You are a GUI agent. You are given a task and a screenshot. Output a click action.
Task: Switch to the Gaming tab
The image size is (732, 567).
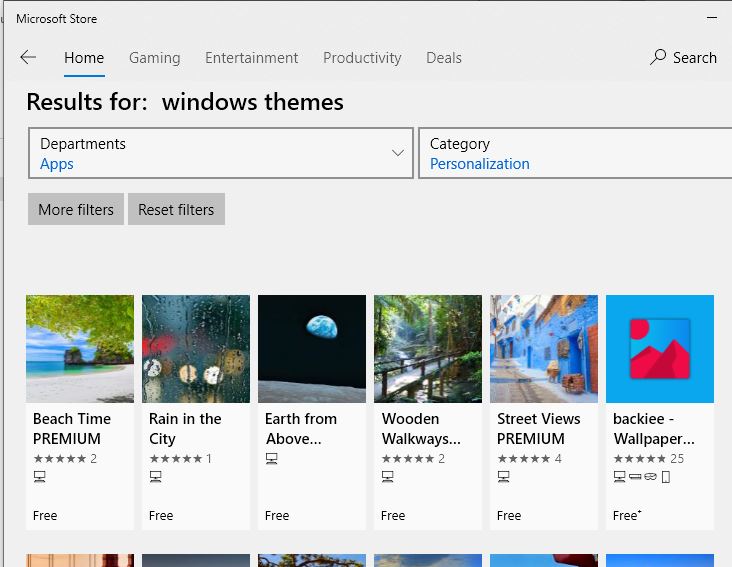tap(154, 58)
